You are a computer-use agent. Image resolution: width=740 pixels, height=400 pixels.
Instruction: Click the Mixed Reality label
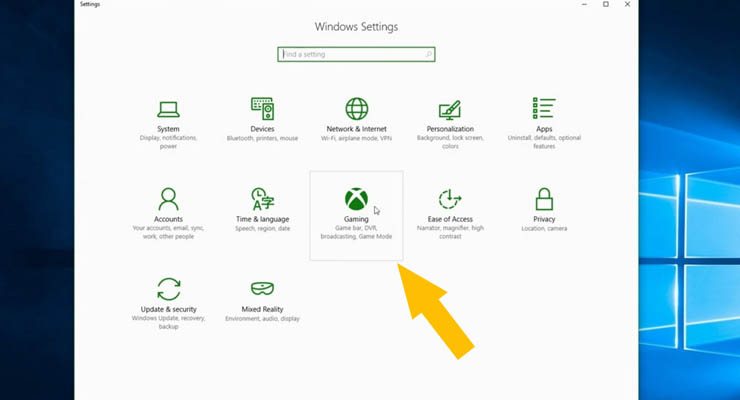click(262, 309)
